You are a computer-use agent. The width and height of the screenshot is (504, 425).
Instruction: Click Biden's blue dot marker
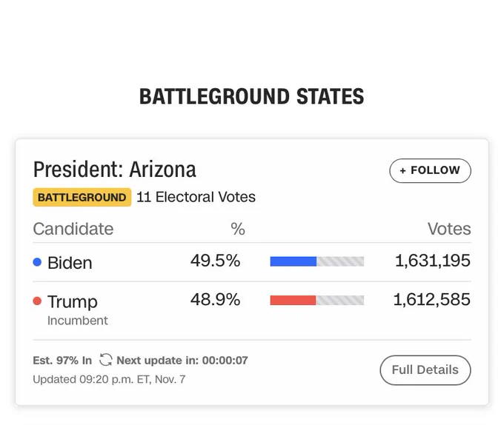point(37,262)
